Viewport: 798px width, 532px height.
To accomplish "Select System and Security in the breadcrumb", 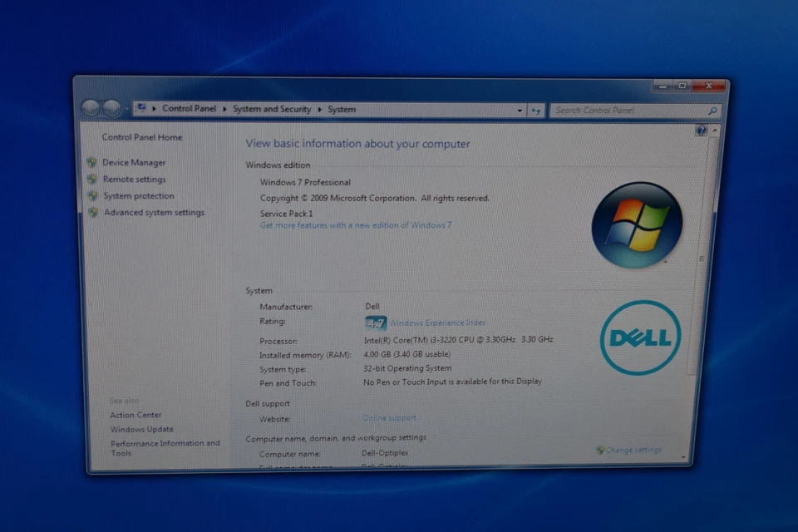I will click(271, 109).
